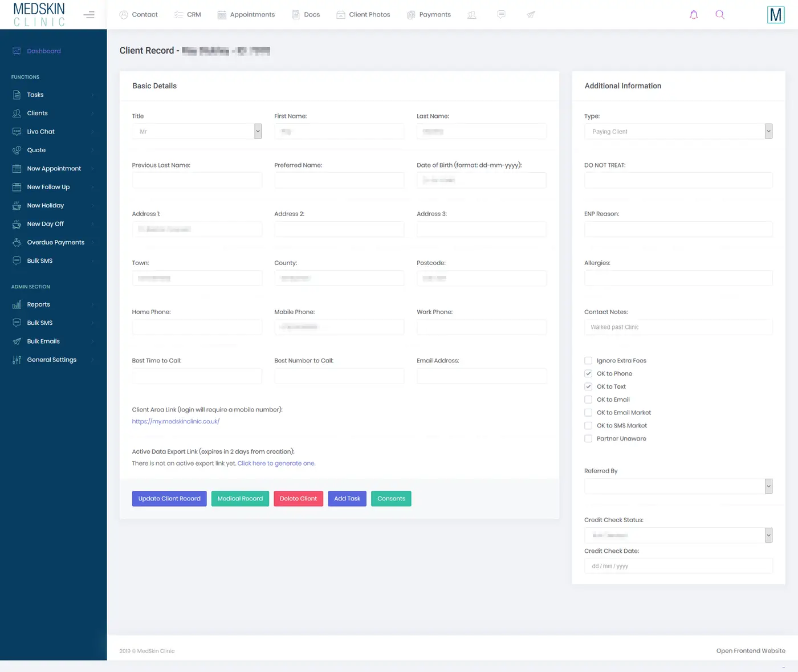Toggle the sidebar with the hamburger icon
Viewport: 798px width, 672px height.
click(x=89, y=15)
